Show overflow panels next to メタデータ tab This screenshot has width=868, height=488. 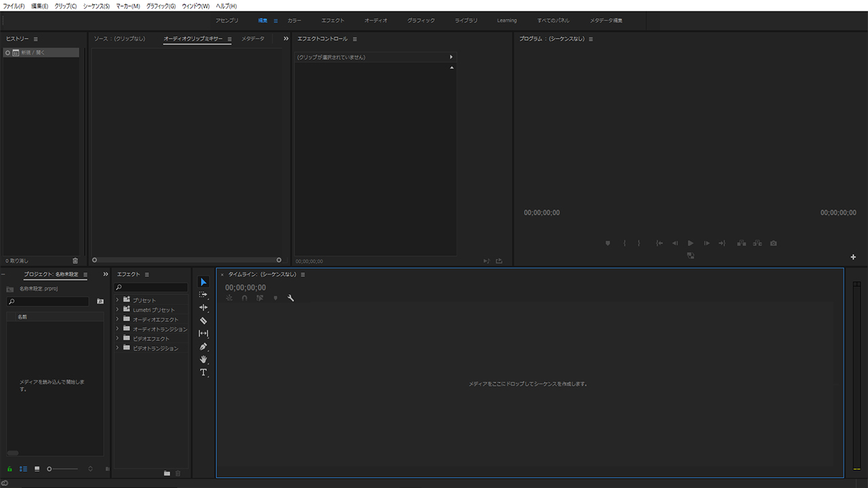pyautogui.click(x=286, y=39)
